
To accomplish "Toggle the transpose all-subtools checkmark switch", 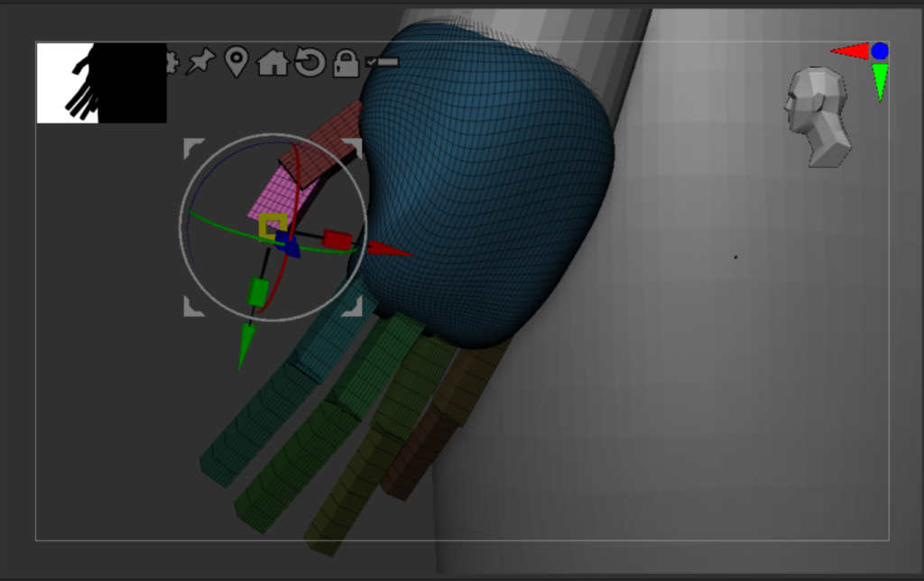I will point(383,61).
